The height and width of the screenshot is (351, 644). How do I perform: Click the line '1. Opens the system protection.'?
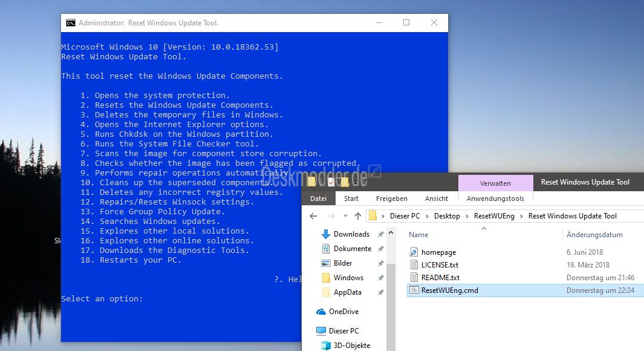pyautogui.click(x=155, y=96)
